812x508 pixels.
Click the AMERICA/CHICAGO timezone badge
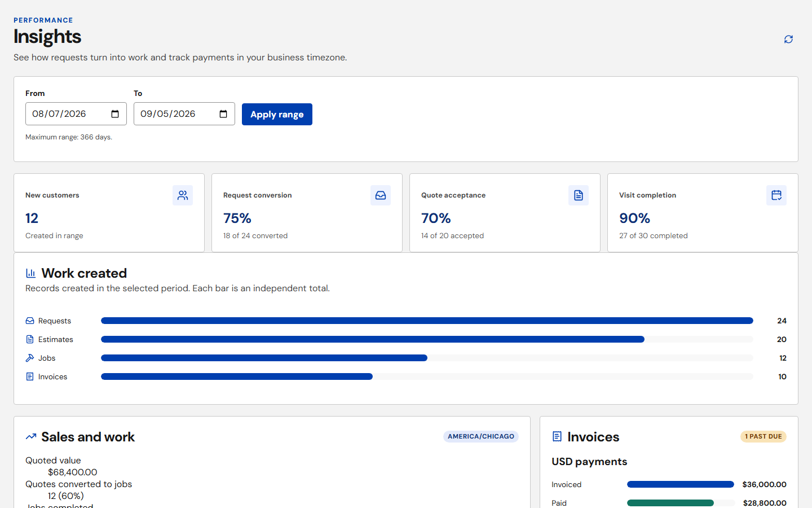tap(481, 436)
